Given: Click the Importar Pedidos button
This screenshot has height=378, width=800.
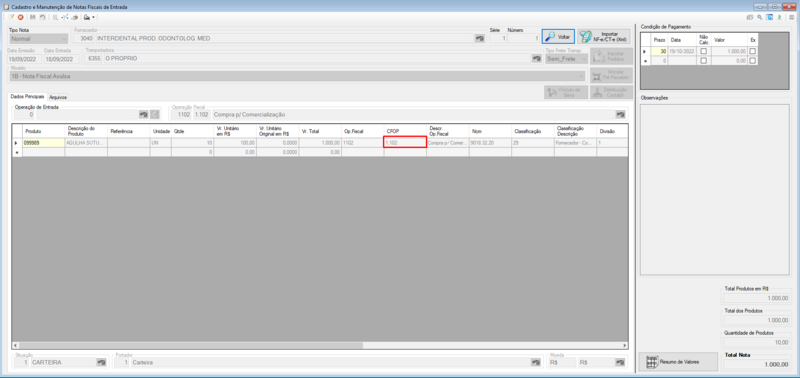Looking at the screenshot, I should pyautogui.click(x=611, y=57).
